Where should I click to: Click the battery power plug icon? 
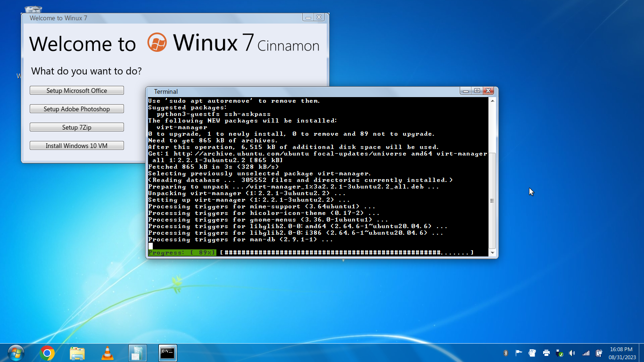(599, 353)
